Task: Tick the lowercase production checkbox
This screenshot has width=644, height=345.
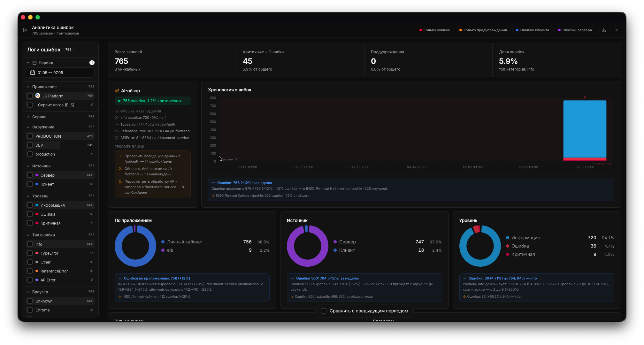Action: click(30, 154)
